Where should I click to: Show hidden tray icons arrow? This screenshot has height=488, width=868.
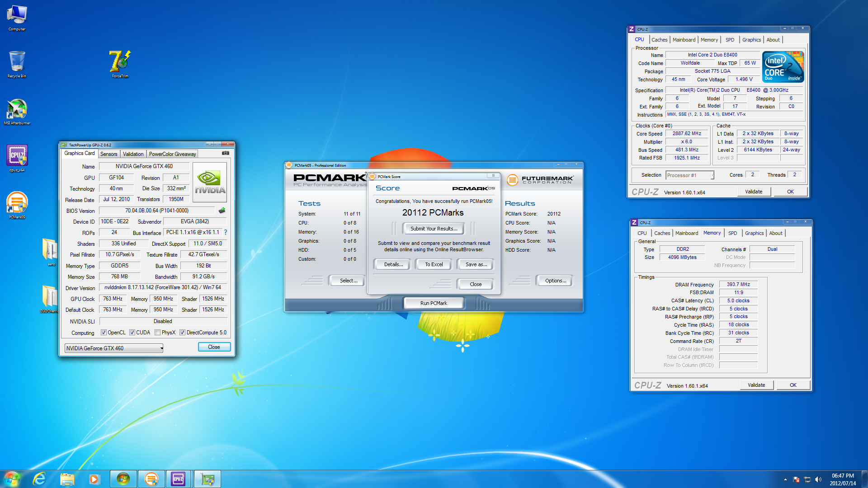[x=785, y=479]
